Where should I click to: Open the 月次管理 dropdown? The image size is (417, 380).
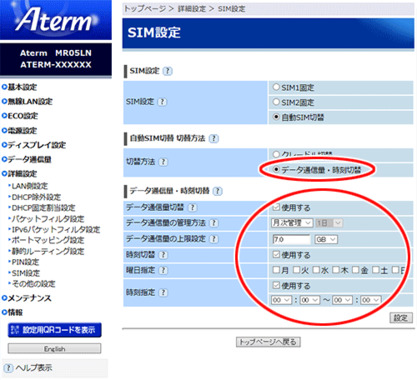(x=292, y=223)
